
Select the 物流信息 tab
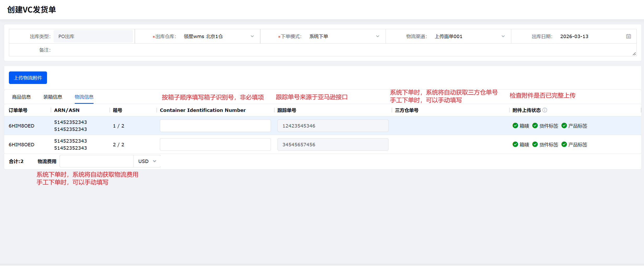[84, 97]
